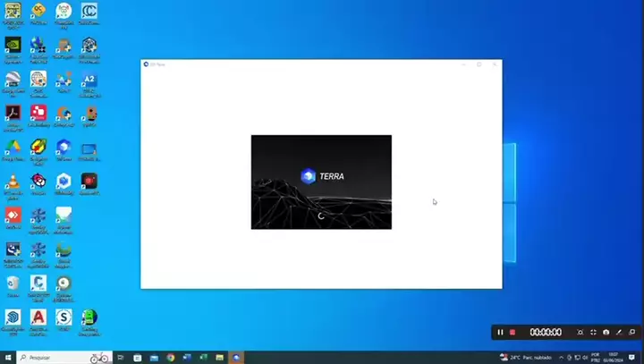
Task: Open the AnyDesk desktop shortcut
Action: [13, 216]
